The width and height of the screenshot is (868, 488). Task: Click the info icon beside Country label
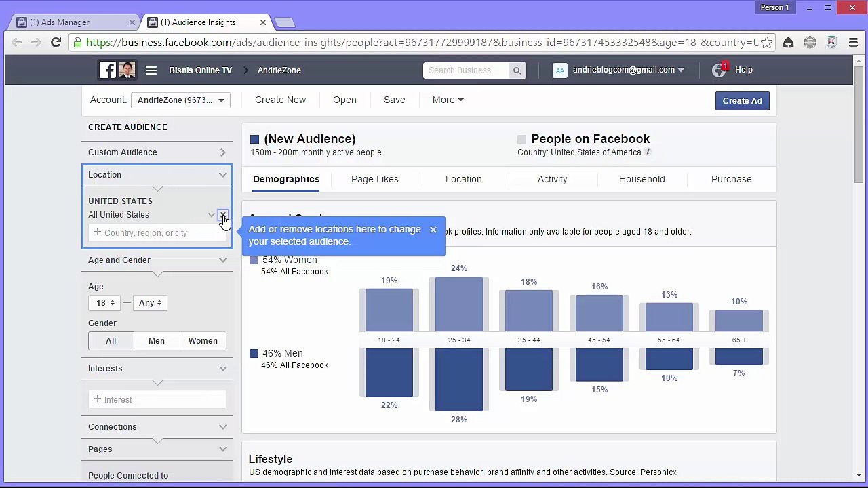[x=648, y=152]
